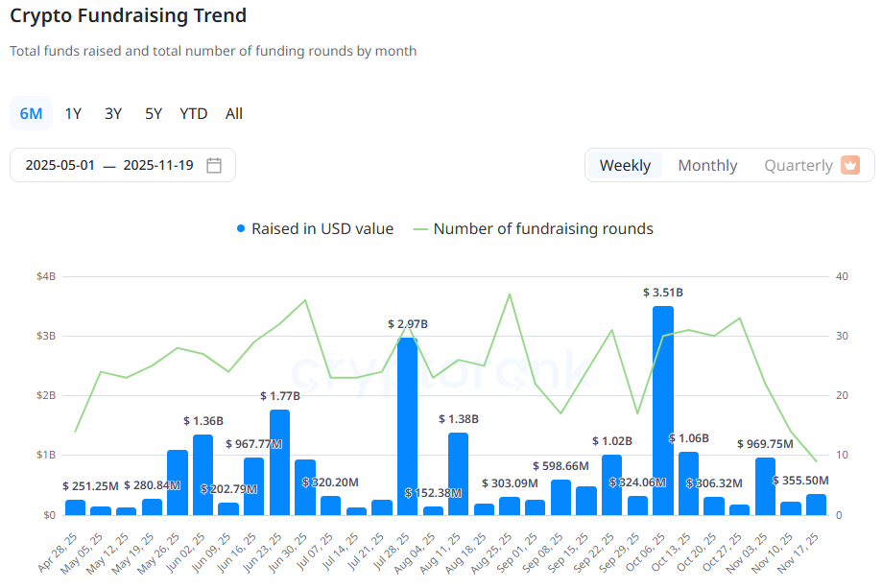Click the premium crown icon beside Quarterly
The width and height of the screenshot is (882, 588).
(x=850, y=165)
